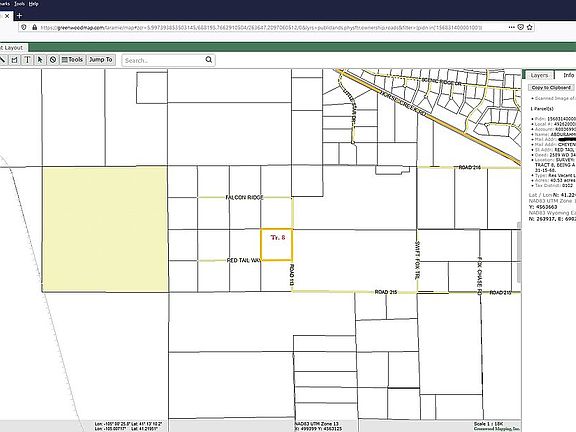The width and height of the screenshot is (576, 432).
Task: Click the Copy to Clipboard button
Action: [551, 87]
